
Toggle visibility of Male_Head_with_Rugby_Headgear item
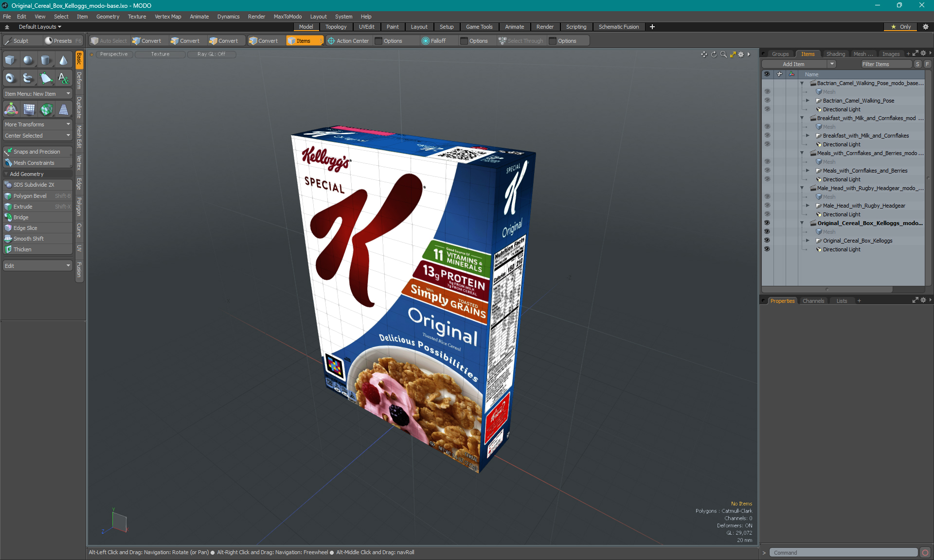pos(767,206)
